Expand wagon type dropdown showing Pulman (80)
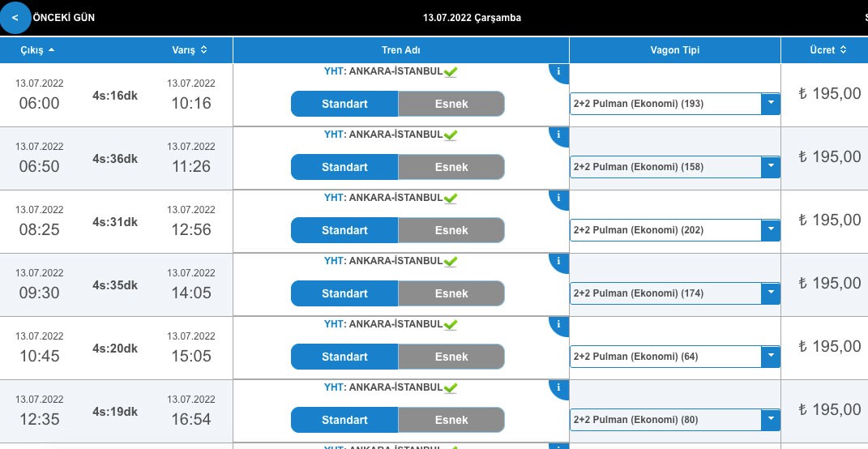This screenshot has width=868, height=449. click(x=770, y=420)
